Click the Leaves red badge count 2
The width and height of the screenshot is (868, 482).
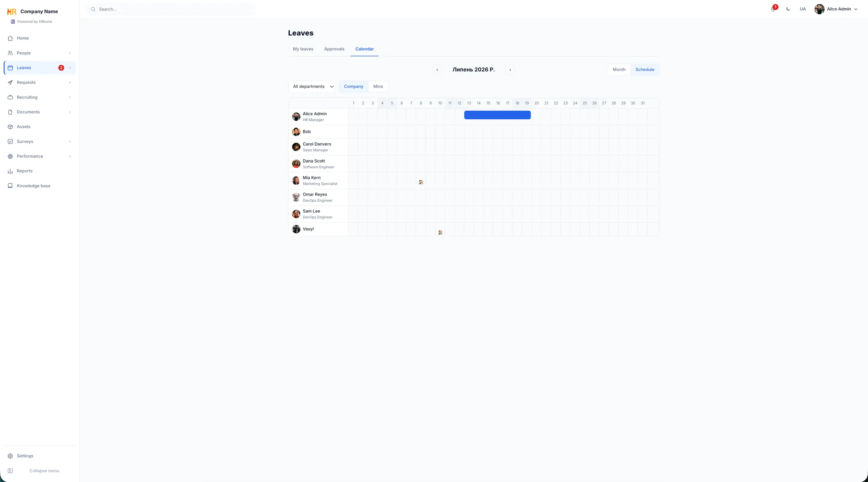[x=61, y=68]
